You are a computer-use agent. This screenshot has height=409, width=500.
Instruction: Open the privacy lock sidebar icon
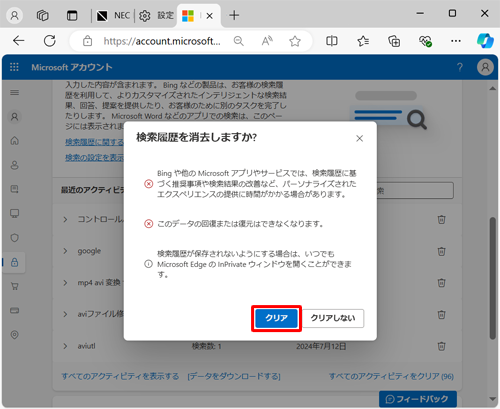pyautogui.click(x=14, y=262)
